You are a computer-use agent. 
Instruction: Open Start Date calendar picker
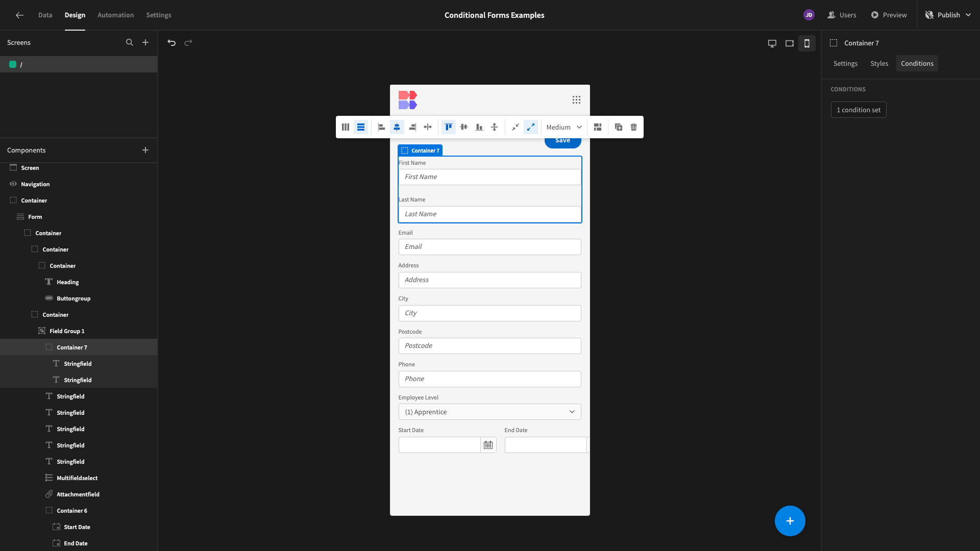pyautogui.click(x=488, y=445)
